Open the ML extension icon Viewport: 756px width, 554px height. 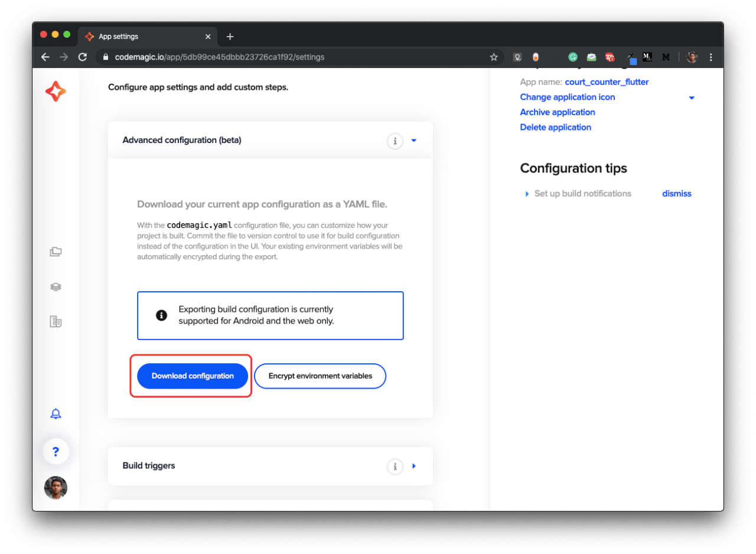pyautogui.click(x=647, y=57)
